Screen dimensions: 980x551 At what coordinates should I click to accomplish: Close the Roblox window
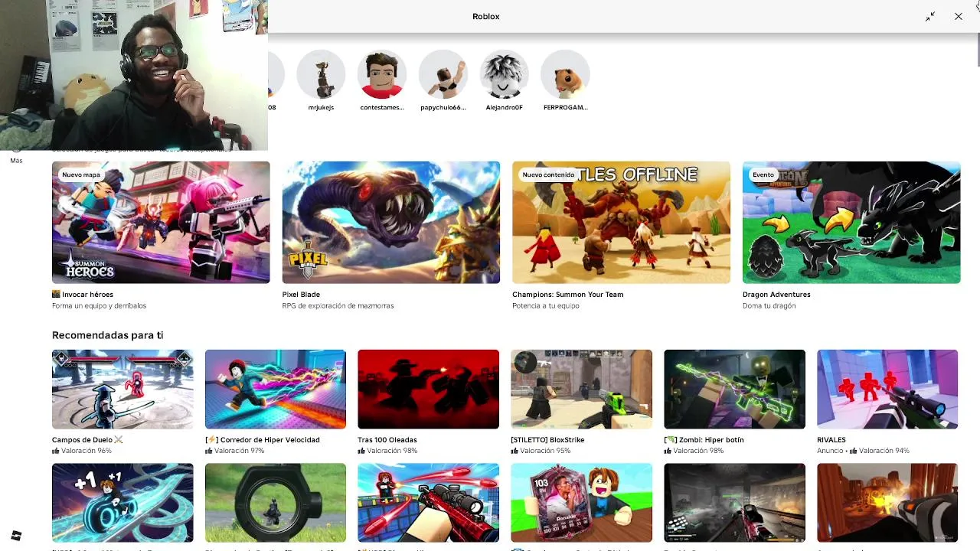point(959,16)
